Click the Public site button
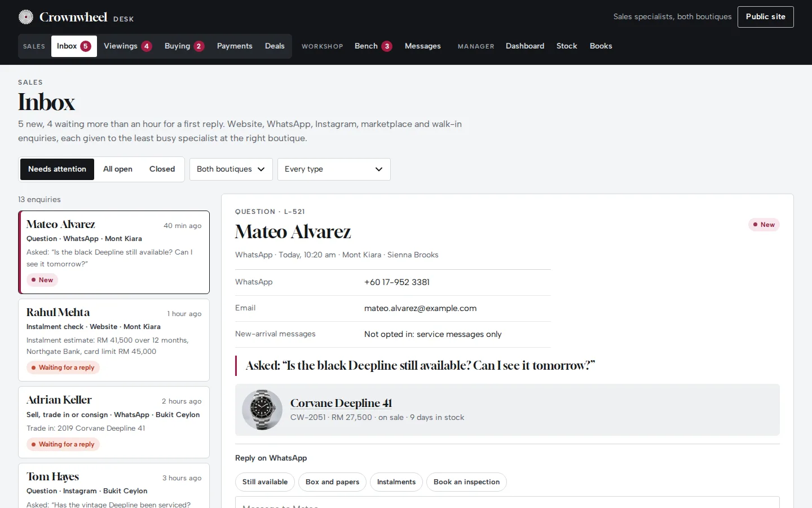The width and height of the screenshot is (812, 508). point(766,17)
